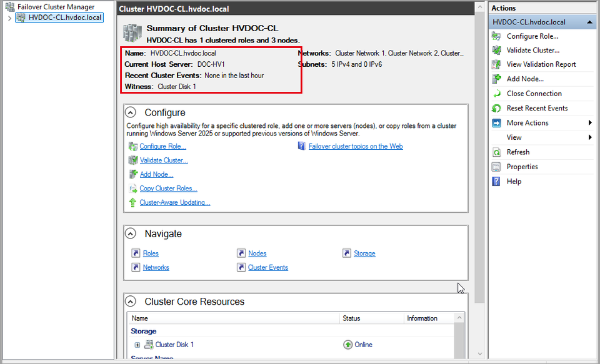Click the Add Node icon in Actions pane
600x364 pixels.
496,79
